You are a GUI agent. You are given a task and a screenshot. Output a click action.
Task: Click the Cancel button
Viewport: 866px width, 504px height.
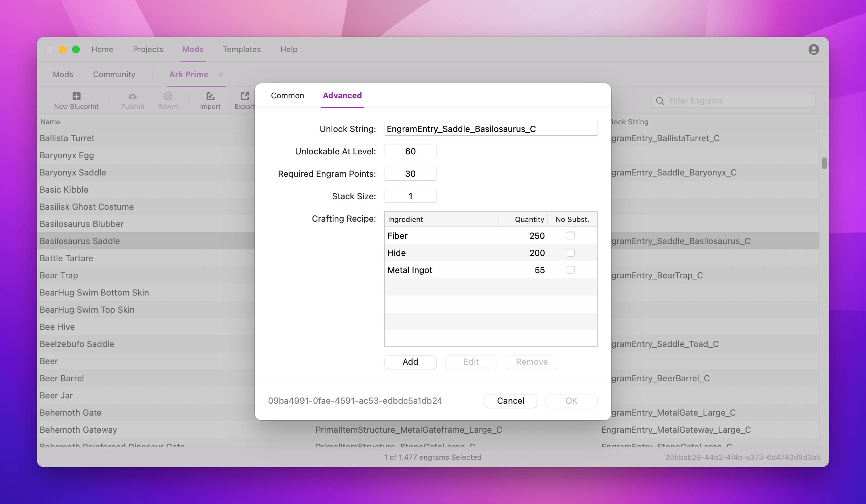tap(510, 401)
